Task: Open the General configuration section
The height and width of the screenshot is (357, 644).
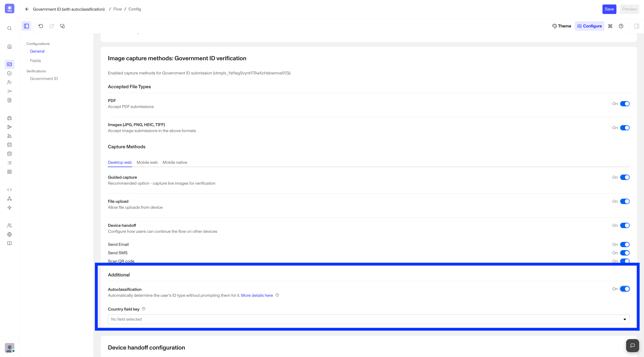Action: pyautogui.click(x=37, y=51)
